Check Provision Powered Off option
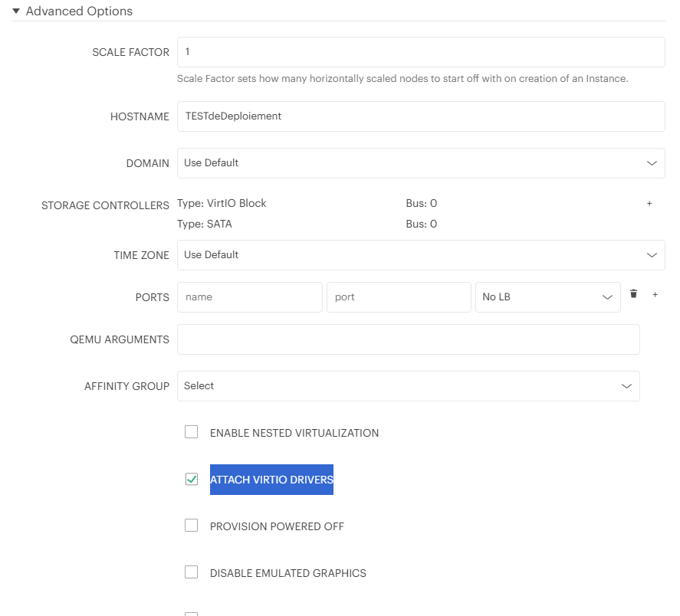 click(191, 526)
